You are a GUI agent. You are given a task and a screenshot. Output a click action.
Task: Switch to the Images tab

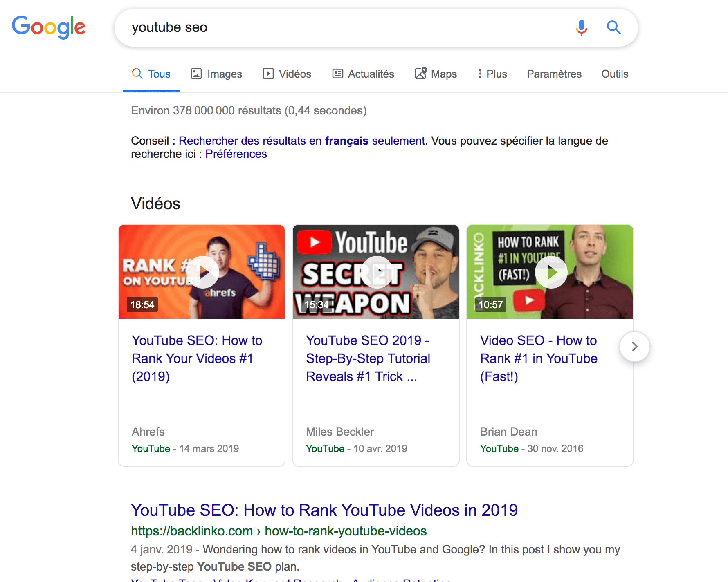coord(216,74)
